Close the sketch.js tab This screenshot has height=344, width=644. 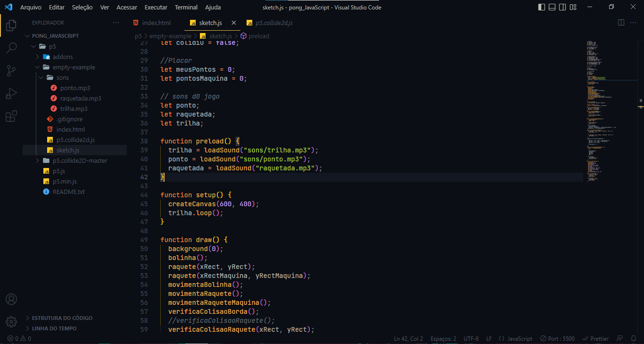(233, 23)
